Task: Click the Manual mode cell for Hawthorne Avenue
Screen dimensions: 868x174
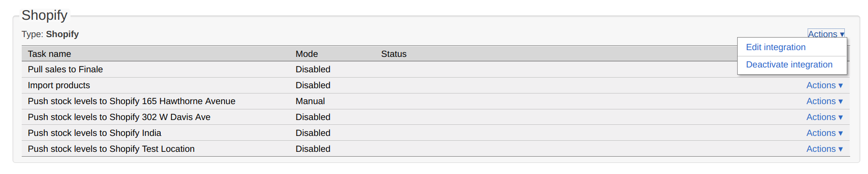Action: [x=310, y=101]
